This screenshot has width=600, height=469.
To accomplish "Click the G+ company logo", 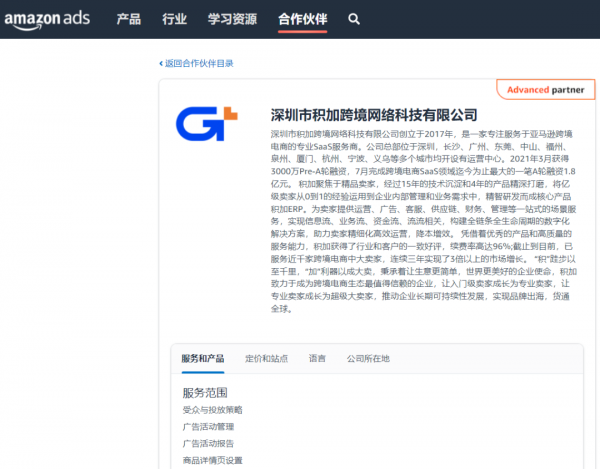I will tap(207, 124).
